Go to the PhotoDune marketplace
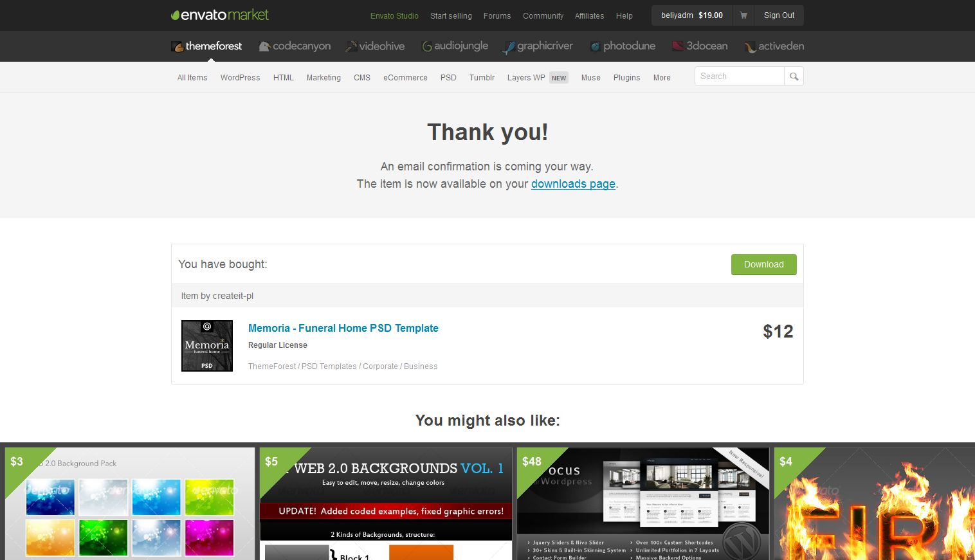The image size is (975, 560). [623, 46]
